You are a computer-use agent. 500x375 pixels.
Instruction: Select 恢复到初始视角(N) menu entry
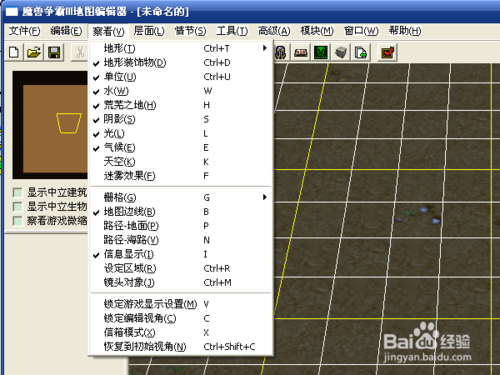point(181,347)
